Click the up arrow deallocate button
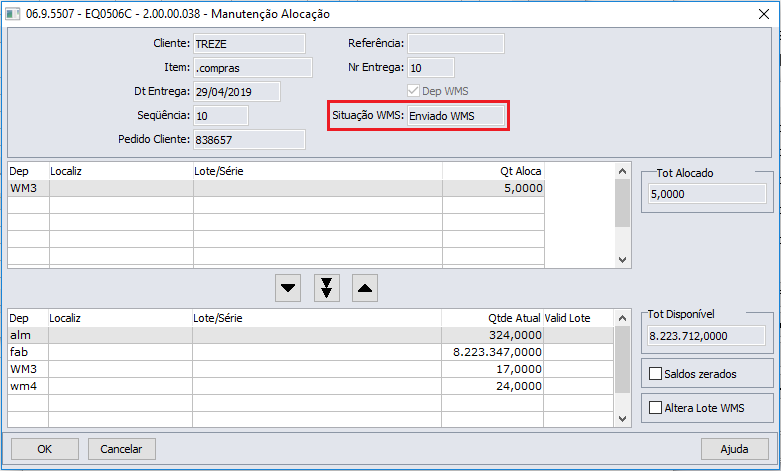This screenshot has height=471, width=781. 365,288
